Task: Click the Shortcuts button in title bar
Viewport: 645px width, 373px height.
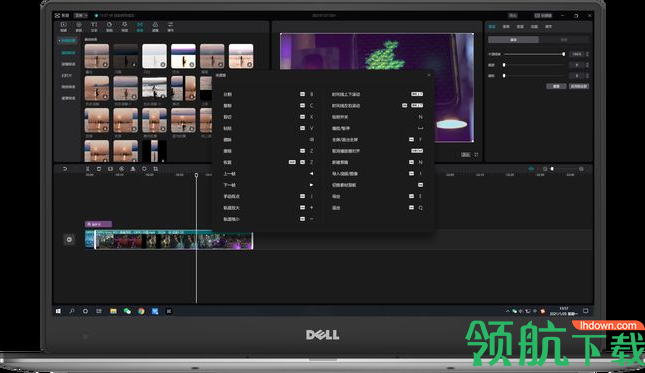Action: (543, 15)
